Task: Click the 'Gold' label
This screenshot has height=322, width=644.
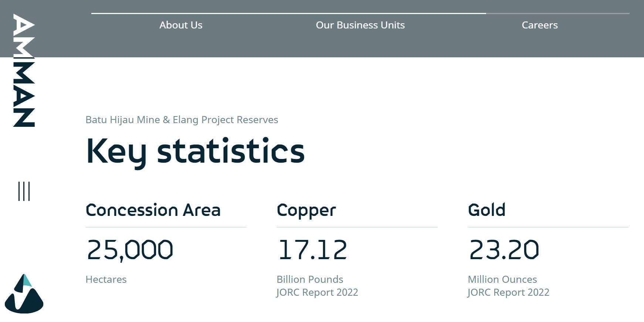Action: [x=487, y=210]
